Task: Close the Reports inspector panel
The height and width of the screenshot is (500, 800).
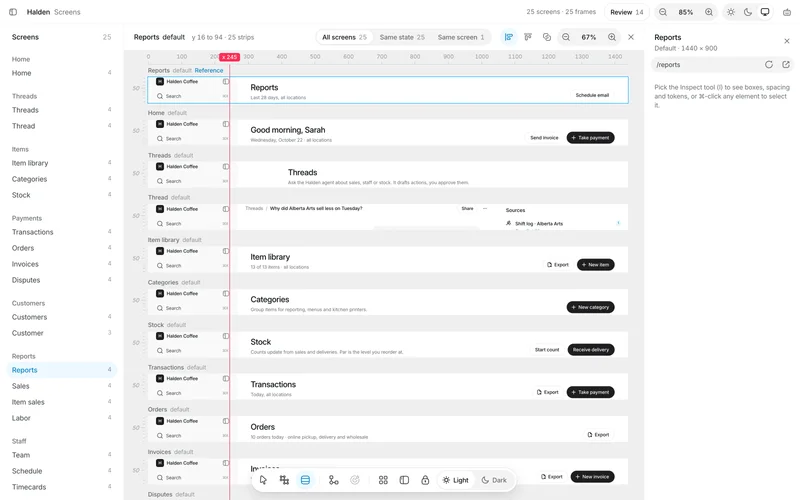Action: pos(787,41)
